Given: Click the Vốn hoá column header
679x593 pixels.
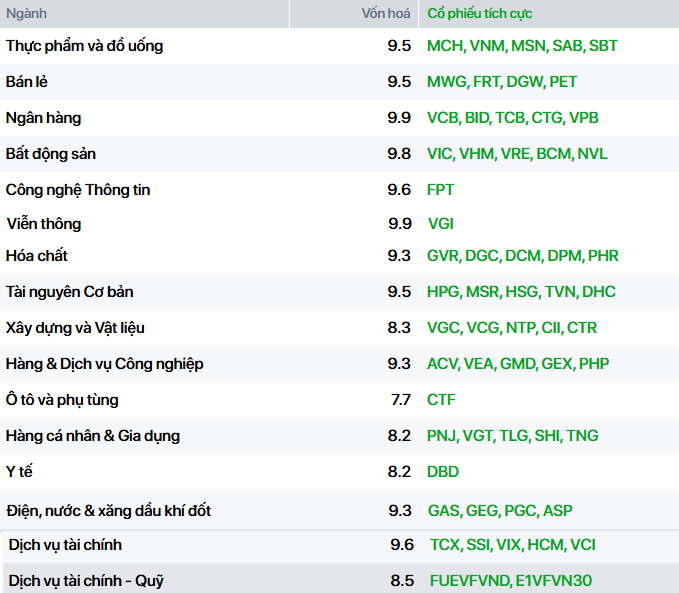Looking at the screenshot, I should click(x=354, y=14).
